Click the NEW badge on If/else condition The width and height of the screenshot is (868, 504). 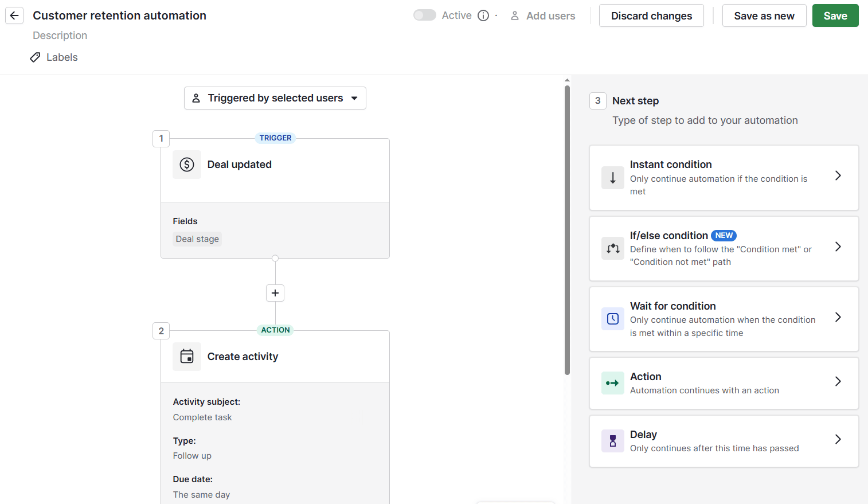[724, 236]
